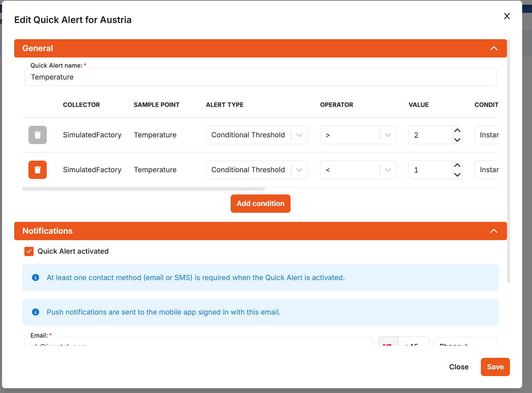Click Temperature sample point in the '<' row
The image size is (532, 393).
pos(155,170)
